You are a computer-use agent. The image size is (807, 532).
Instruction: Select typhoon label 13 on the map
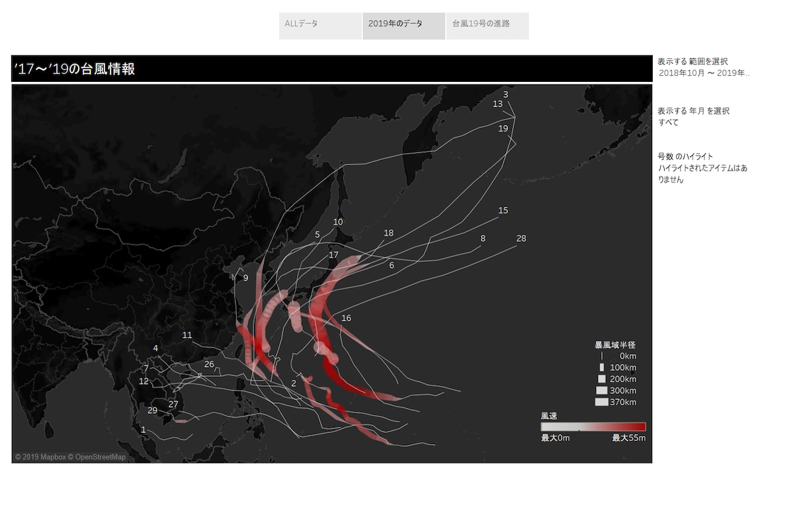498,104
